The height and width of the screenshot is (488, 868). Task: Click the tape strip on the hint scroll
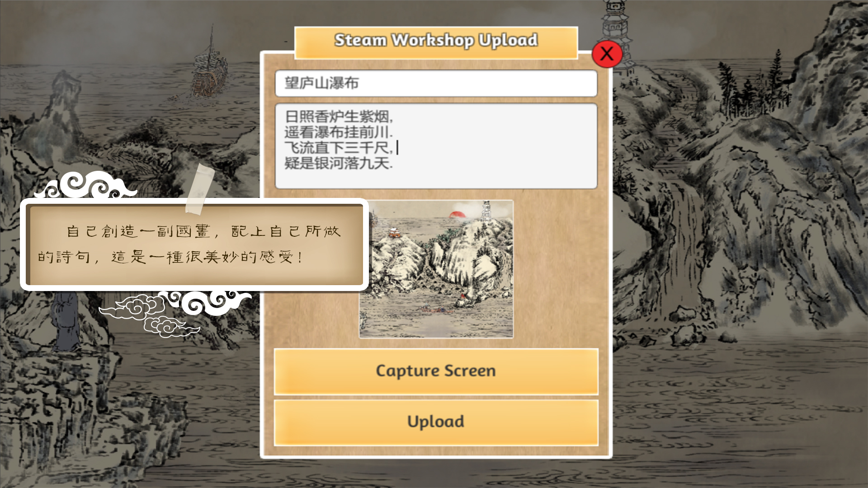199,190
